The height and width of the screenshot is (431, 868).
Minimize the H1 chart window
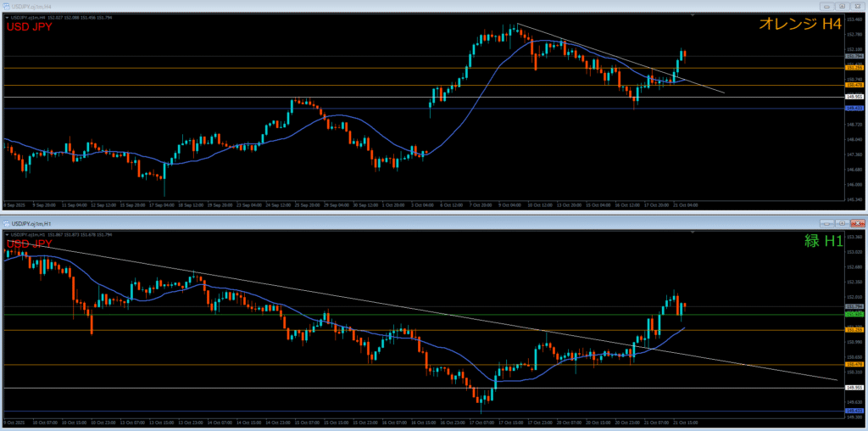[x=827, y=223]
